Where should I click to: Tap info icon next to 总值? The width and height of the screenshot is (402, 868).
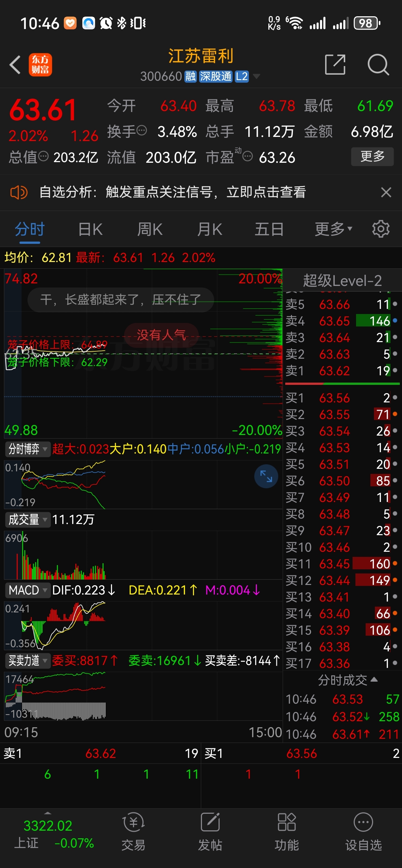pos(43,156)
